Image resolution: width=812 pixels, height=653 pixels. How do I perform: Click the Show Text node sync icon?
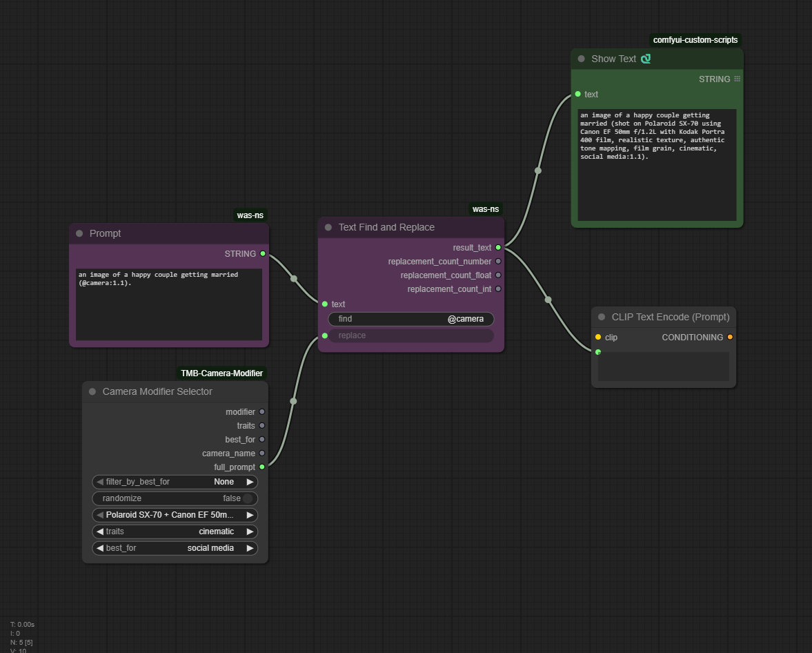pyautogui.click(x=646, y=59)
